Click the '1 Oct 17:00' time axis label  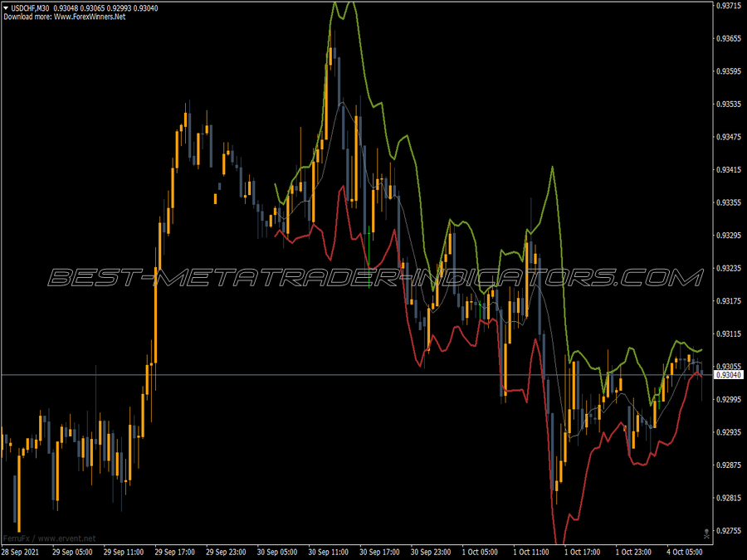point(582,553)
